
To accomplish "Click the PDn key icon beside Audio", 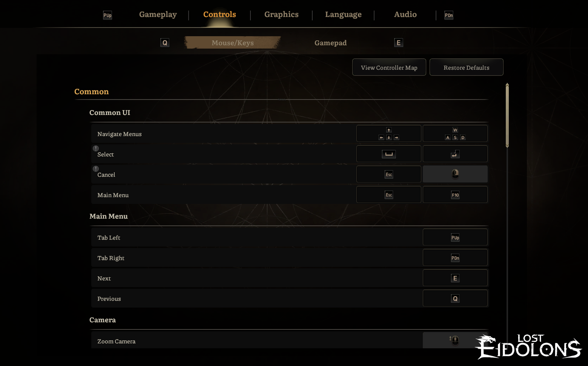I will [448, 15].
